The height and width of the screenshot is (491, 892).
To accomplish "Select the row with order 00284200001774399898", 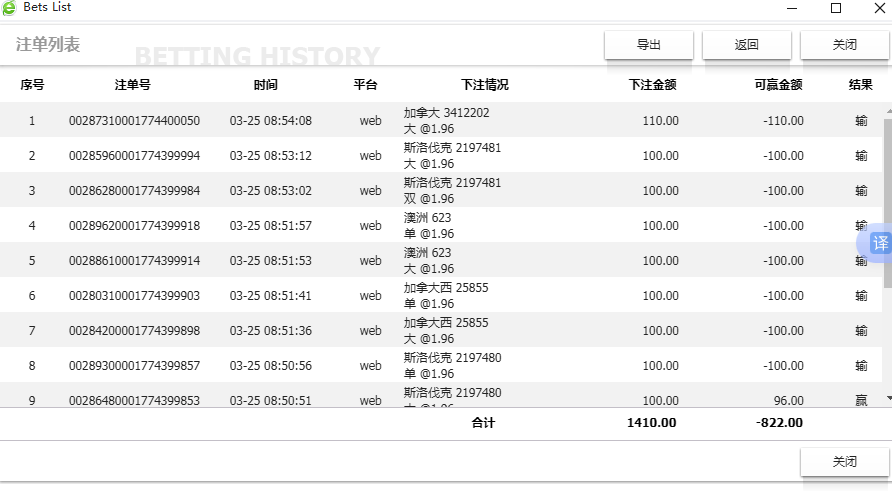I will pos(134,331).
